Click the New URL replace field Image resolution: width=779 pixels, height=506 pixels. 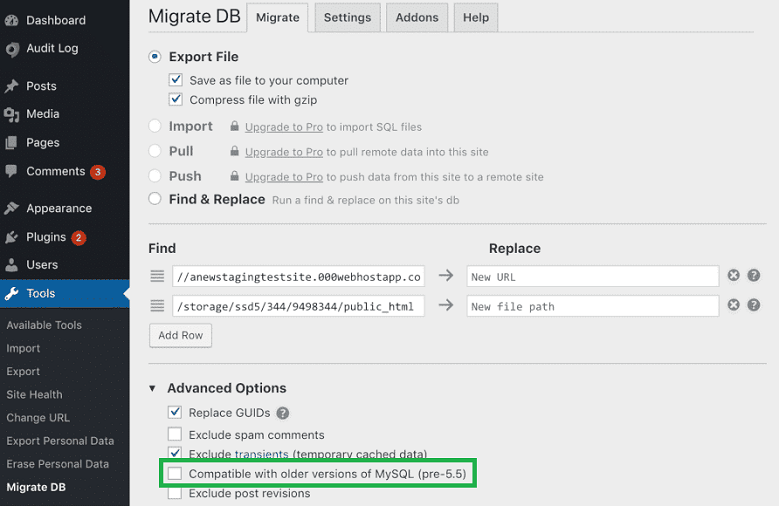click(593, 276)
